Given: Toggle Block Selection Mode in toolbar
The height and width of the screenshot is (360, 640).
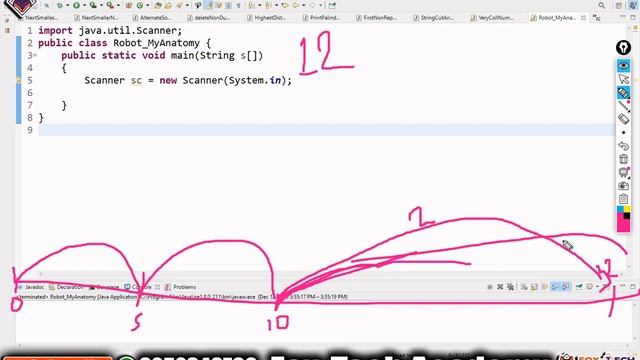Looking at the screenshot, I should click(228, 5).
